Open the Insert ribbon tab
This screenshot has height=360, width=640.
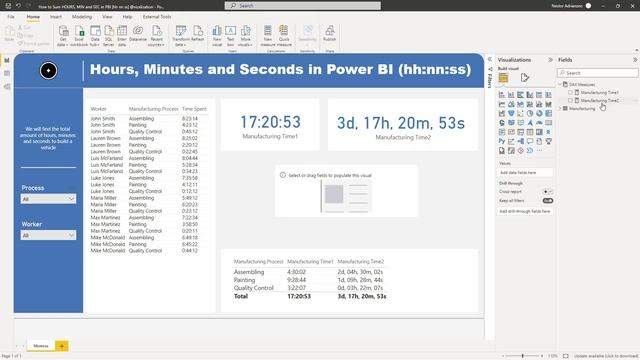56,17
